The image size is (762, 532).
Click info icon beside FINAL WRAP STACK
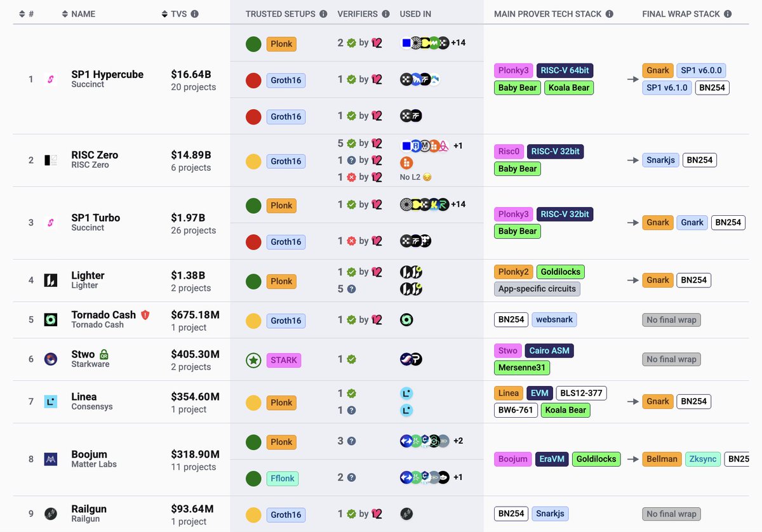728,13
